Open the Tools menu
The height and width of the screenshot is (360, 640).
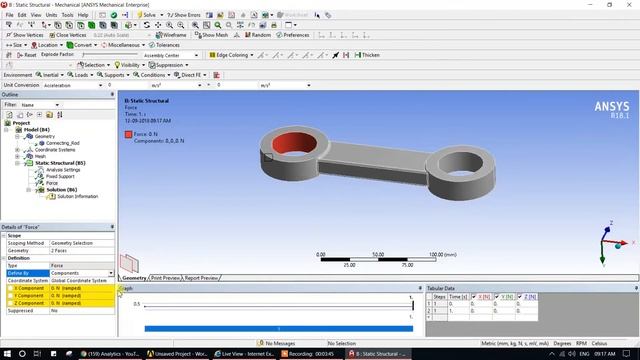pos(67,15)
